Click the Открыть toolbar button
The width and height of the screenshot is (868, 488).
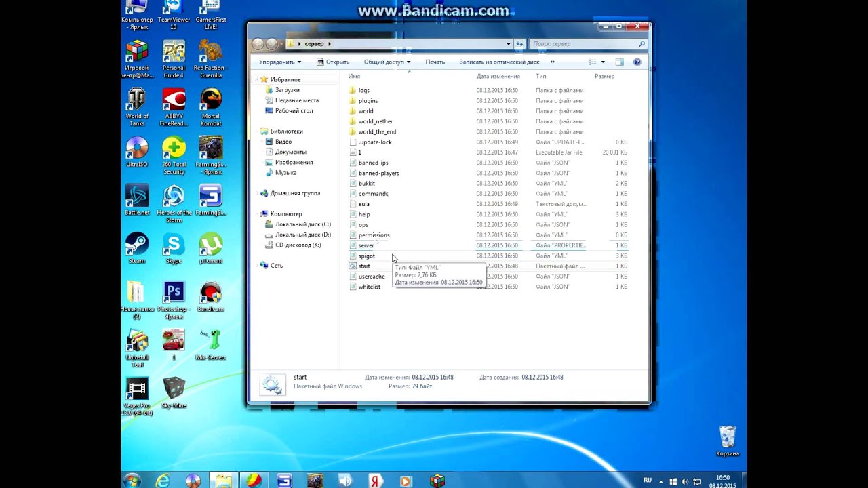pos(333,62)
